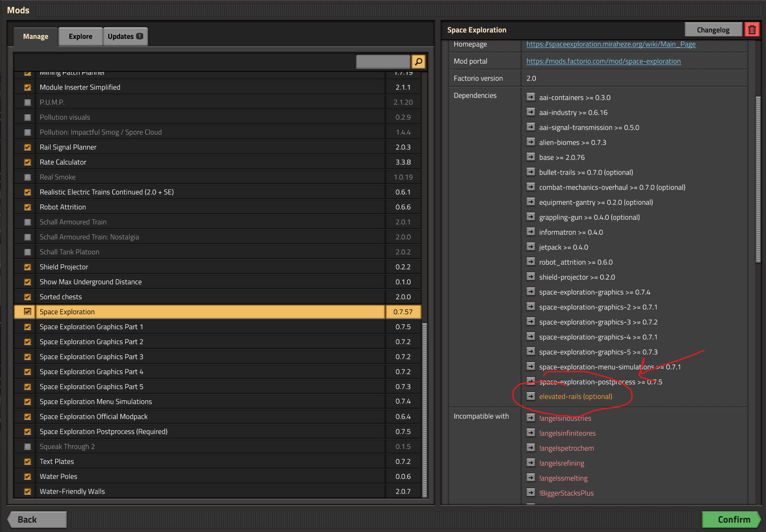This screenshot has width=766, height=532.
Task: Select the Text Plates mod row
Action: [218, 461]
